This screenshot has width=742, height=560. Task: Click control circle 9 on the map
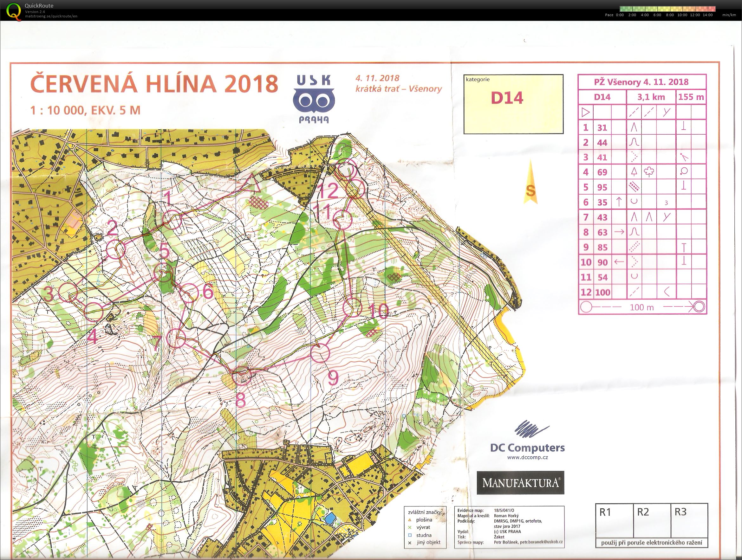click(321, 353)
